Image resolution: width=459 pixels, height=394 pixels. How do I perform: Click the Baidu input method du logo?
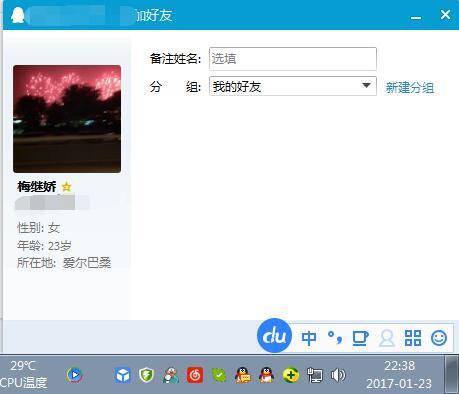pos(275,335)
